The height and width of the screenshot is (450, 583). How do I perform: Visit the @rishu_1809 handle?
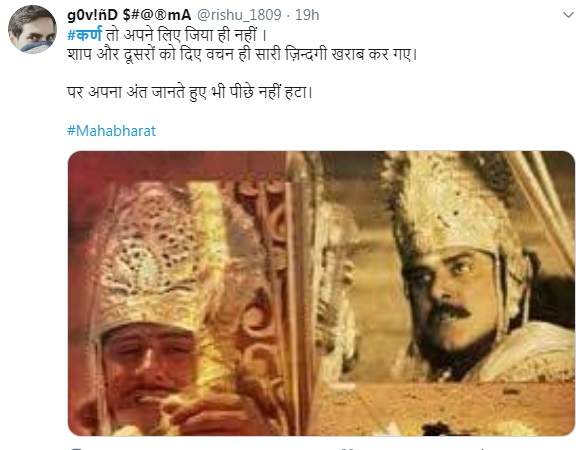coord(239,15)
